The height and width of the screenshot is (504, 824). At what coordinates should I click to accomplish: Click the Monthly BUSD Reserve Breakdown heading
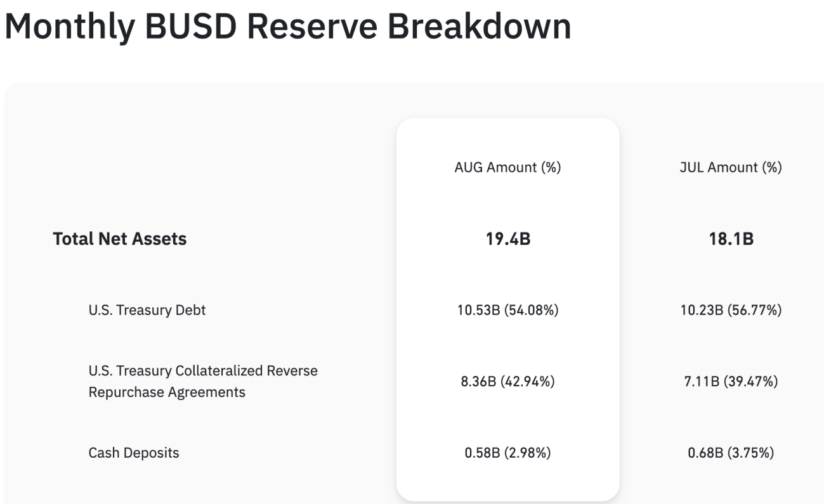point(287,25)
